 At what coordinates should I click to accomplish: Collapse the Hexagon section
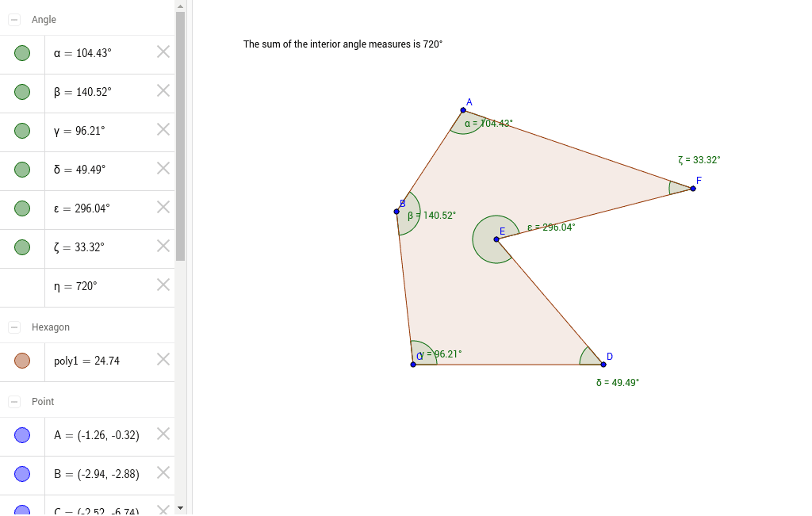[13, 327]
